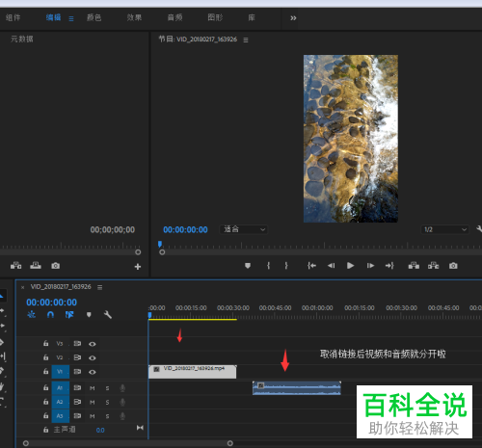This screenshot has width=482, height=448.
Task: Hide track V3 output eye
Action: [x=93, y=344]
